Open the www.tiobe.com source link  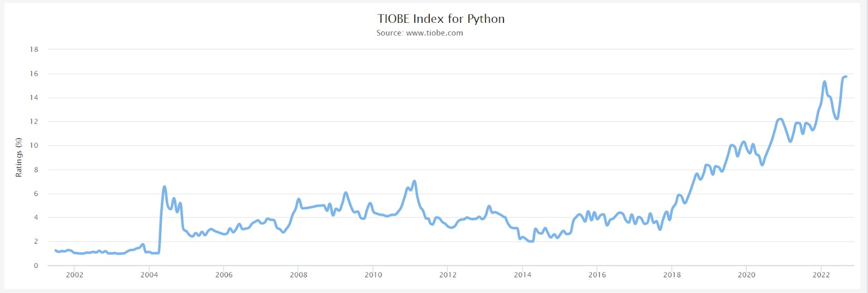(434, 33)
